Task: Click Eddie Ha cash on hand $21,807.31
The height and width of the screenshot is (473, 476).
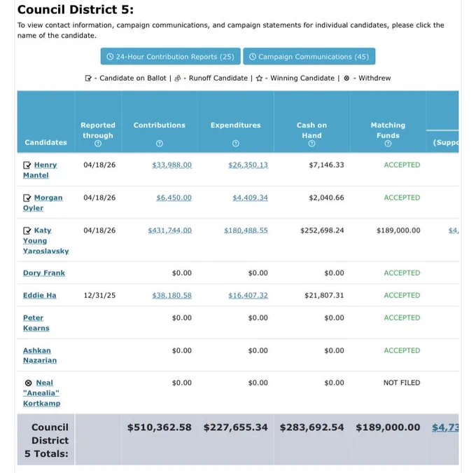Action: tap(324, 296)
